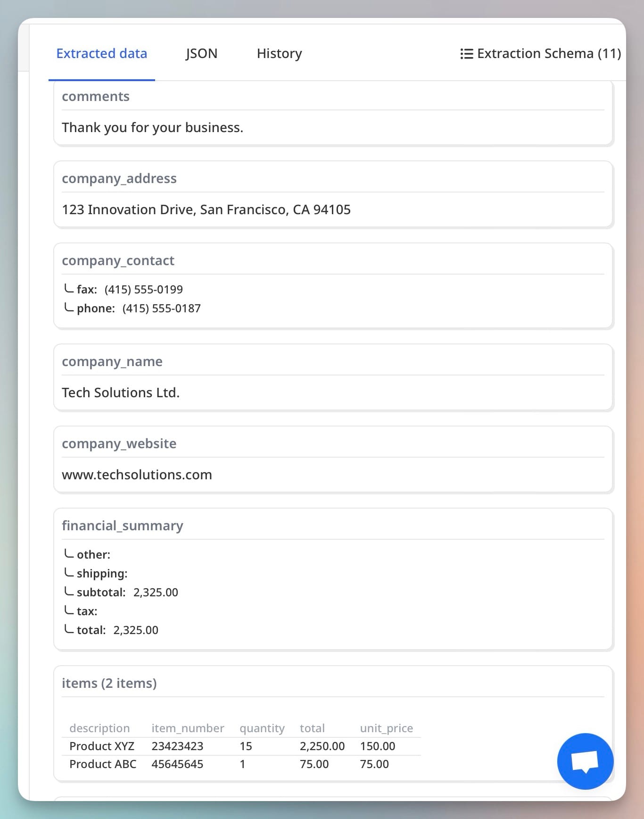The image size is (644, 819).
Task: Open the chat support bubble
Action: click(585, 761)
